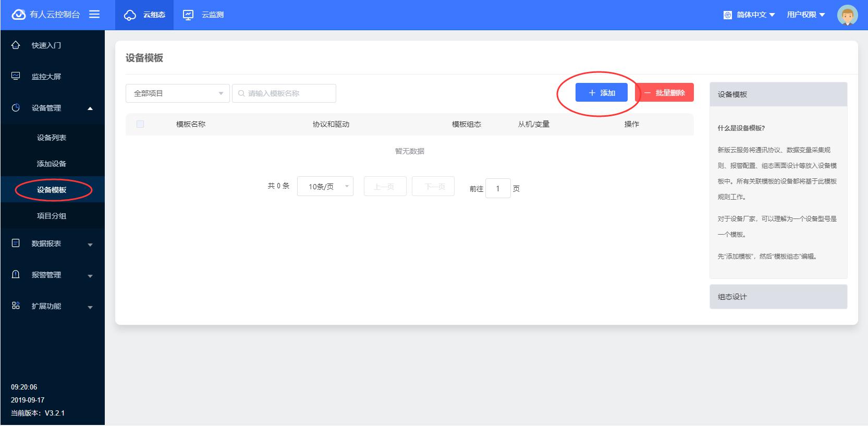The image size is (868, 426).
Task: Open 添加设备 in the sidebar
Action: pyautogui.click(x=52, y=164)
